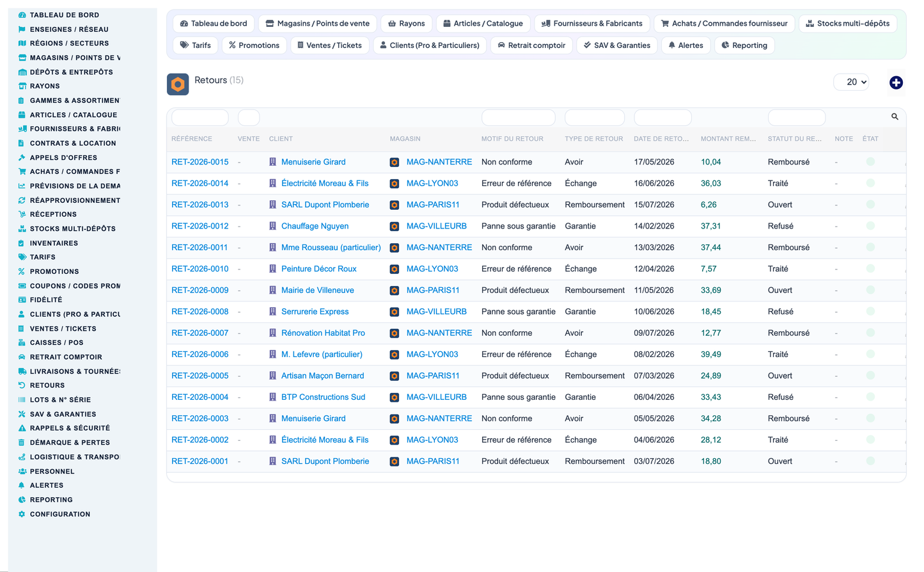Sort by Montant remboursé column header
924x572 pixels.
point(728,139)
